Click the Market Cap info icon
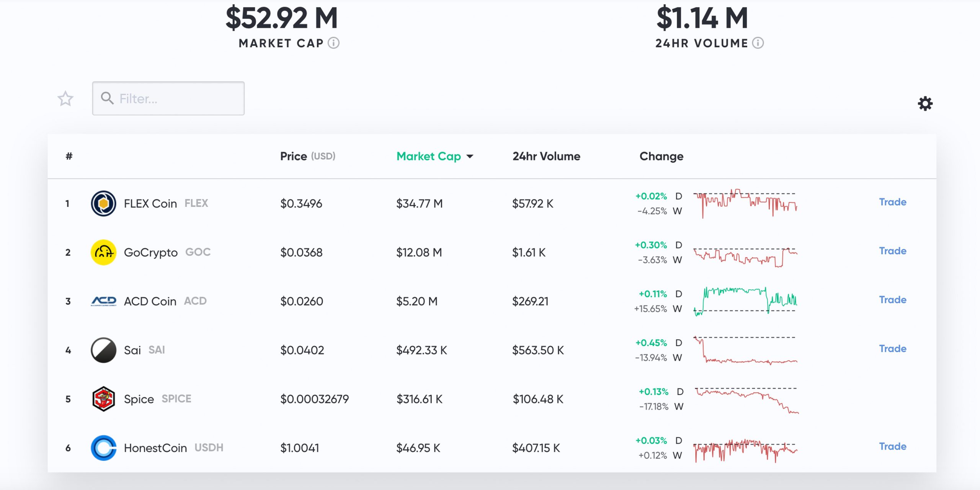The height and width of the screenshot is (490, 980). tap(333, 43)
